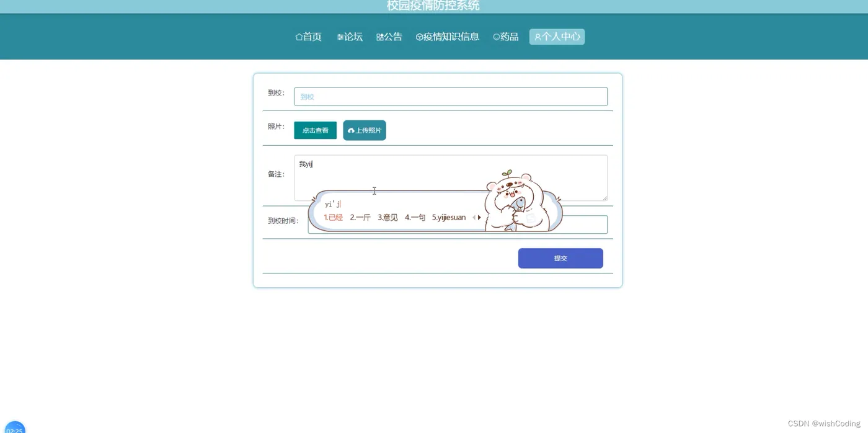This screenshot has width=868, height=433.
Task: Go to the 论坛 forum page
Action: click(350, 37)
